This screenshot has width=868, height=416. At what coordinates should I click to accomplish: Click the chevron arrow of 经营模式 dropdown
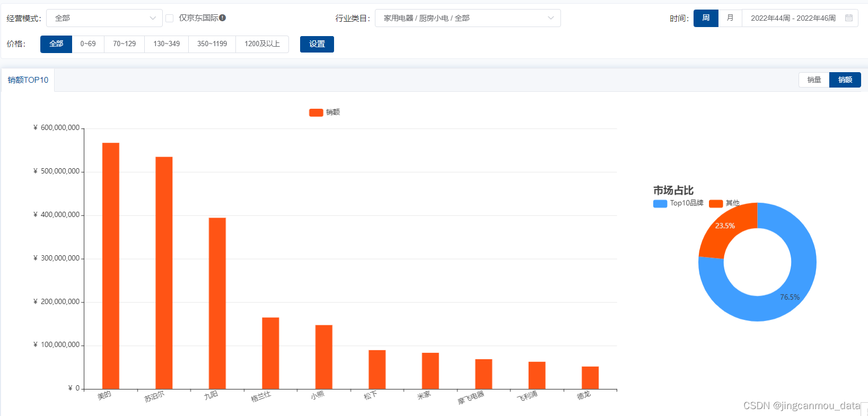tap(153, 18)
